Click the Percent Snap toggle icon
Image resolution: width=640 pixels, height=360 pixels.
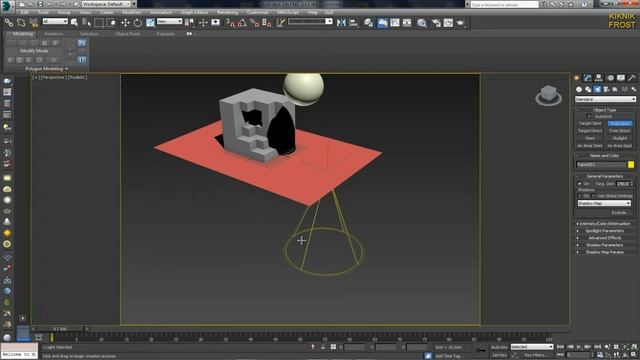coord(254,23)
